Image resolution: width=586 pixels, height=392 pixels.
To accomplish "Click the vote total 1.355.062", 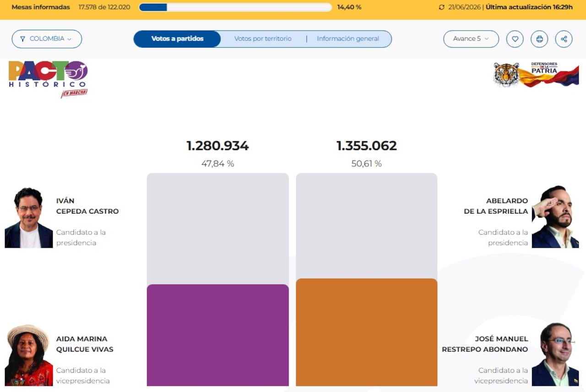I will [x=367, y=146].
